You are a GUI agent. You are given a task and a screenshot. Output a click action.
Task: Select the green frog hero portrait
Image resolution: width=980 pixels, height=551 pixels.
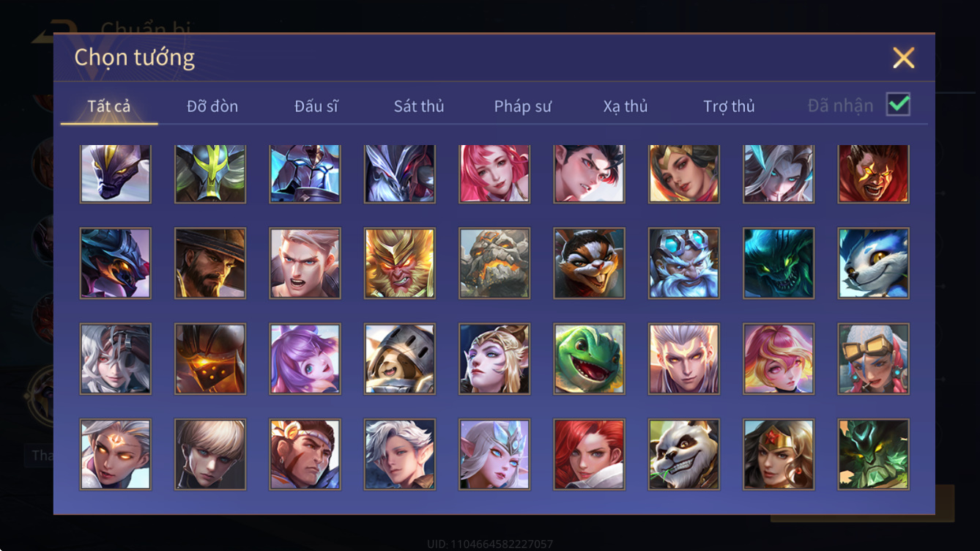pyautogui.click(x=589, y=358)
